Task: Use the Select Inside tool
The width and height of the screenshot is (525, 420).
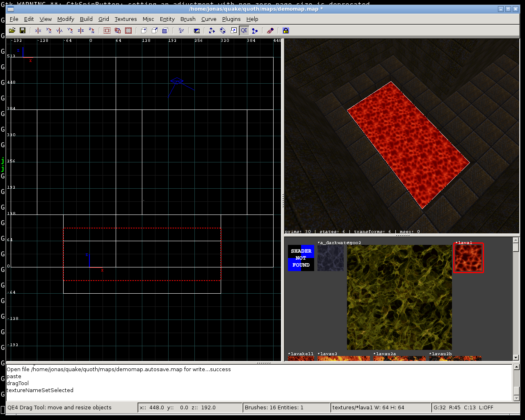Action: point(128,30)
